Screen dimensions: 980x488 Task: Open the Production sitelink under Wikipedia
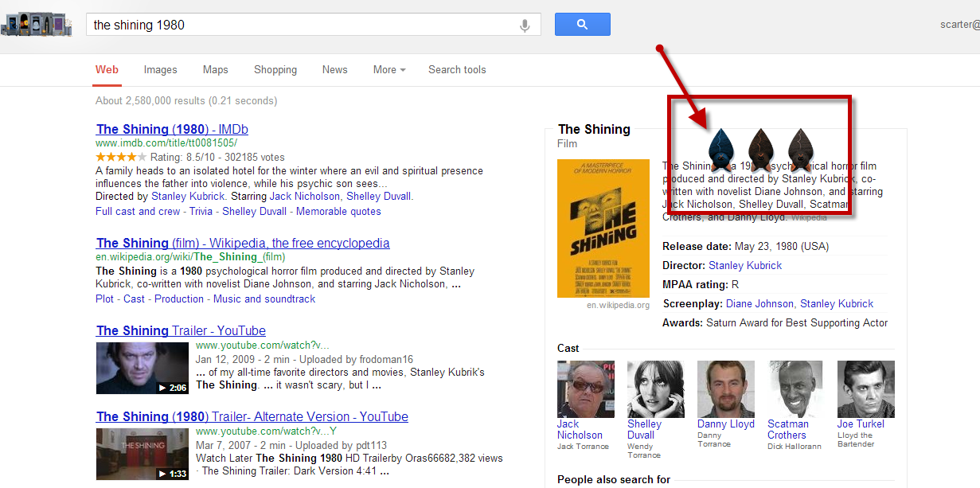pyautogui.click(x=179, y=299)
